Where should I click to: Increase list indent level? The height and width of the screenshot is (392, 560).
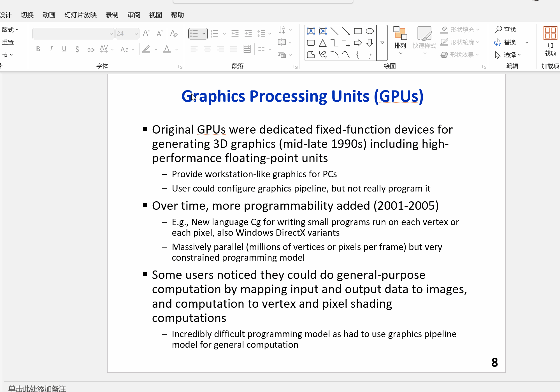coord(248,34)
